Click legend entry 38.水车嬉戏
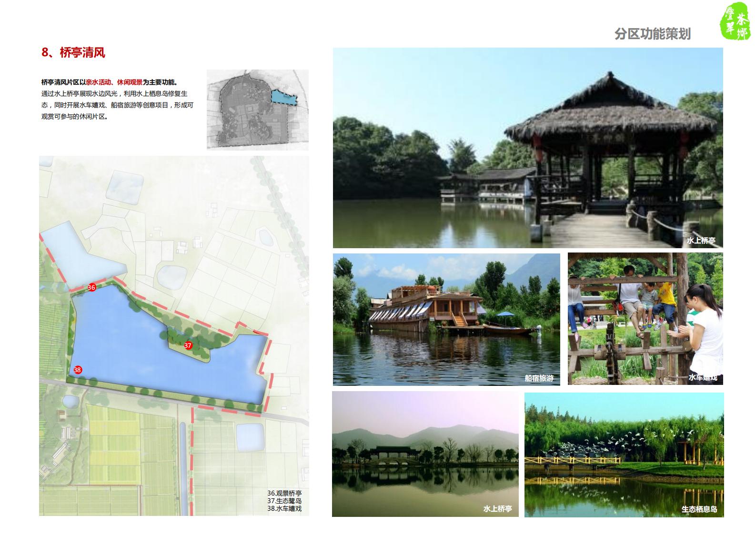Screen dimensions: 756x535 [284, 508]
